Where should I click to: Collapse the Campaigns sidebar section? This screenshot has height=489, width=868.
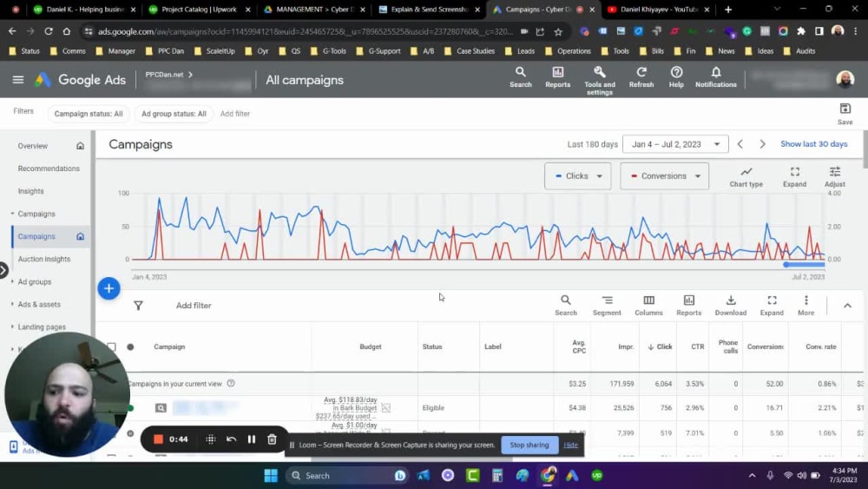pos(12,214)
